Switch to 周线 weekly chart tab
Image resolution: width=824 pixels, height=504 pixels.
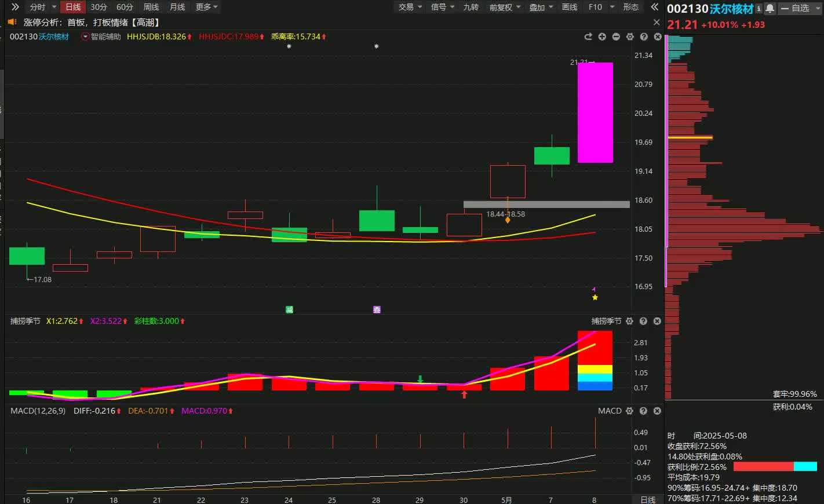[151, 7]
